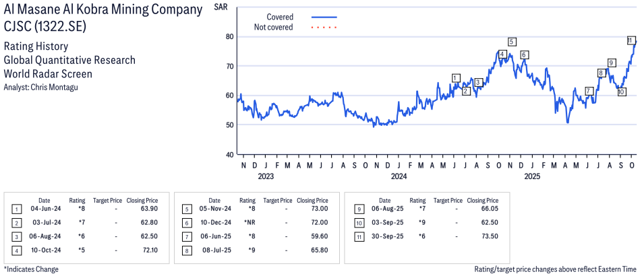Select chart marker 7 on the price line

589,91
